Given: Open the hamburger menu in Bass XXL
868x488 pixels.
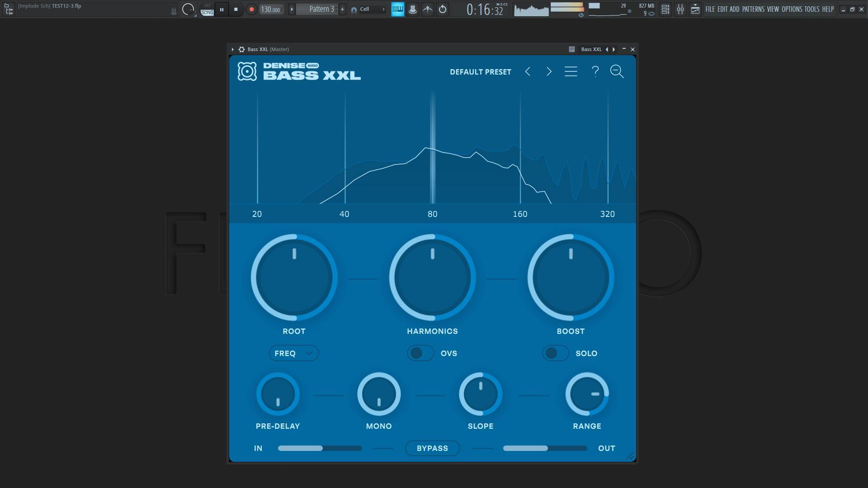Looking at the screenshot, I should tap(571, 71).
